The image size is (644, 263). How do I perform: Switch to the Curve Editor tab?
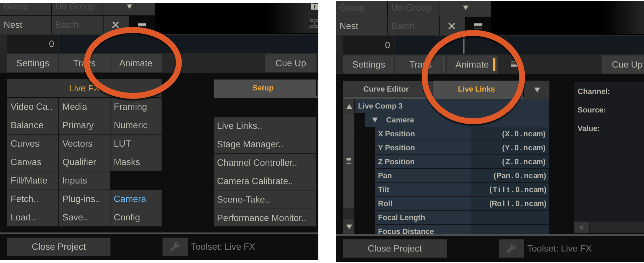pyautogui.click(x=386, y=89)
